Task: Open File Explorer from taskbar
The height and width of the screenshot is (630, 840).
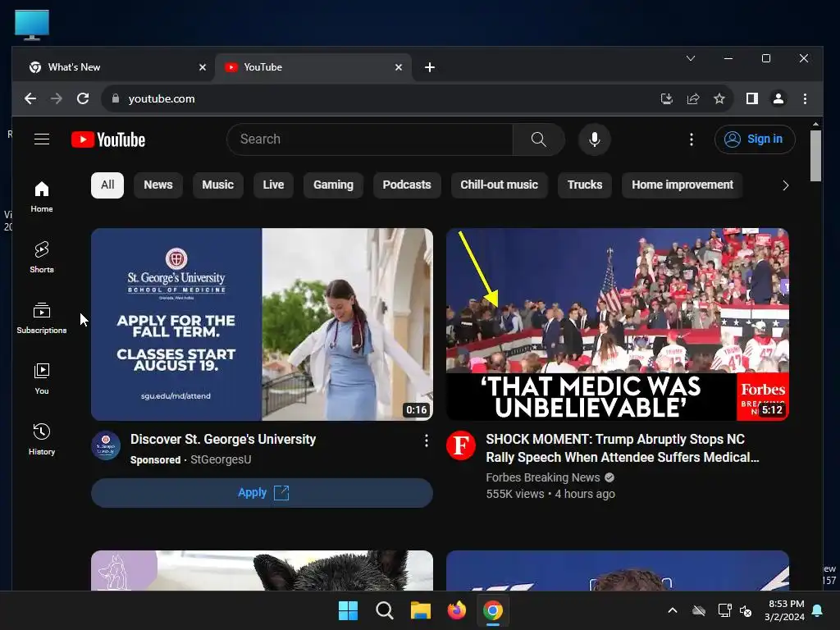Action: (x=421, y=610)
